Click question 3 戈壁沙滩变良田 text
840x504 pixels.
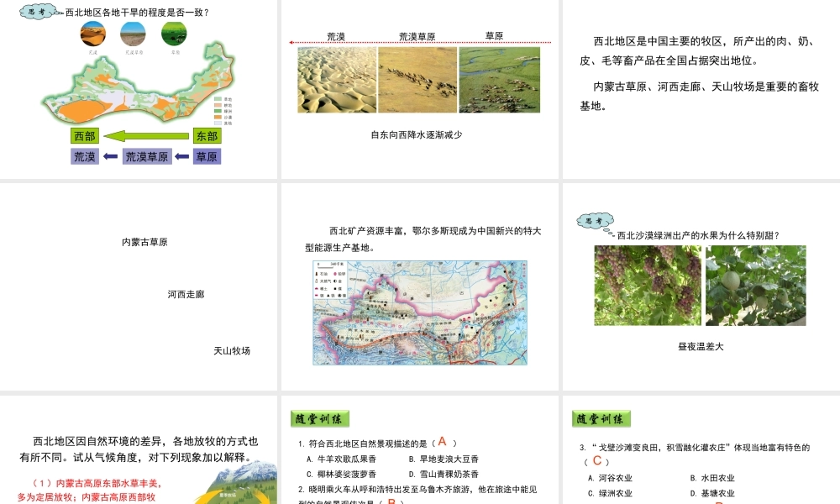[695, 454]
